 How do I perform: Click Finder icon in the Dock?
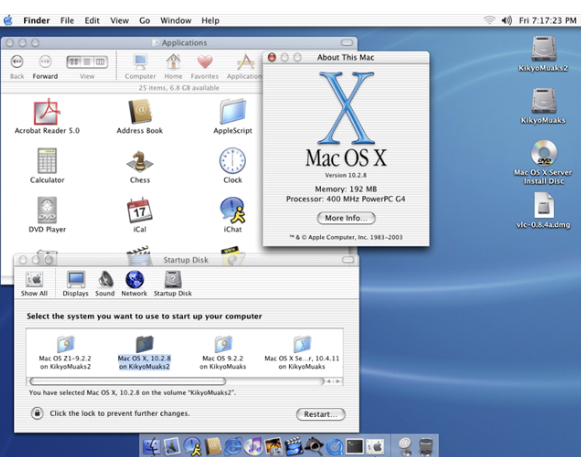coord(151,446)
